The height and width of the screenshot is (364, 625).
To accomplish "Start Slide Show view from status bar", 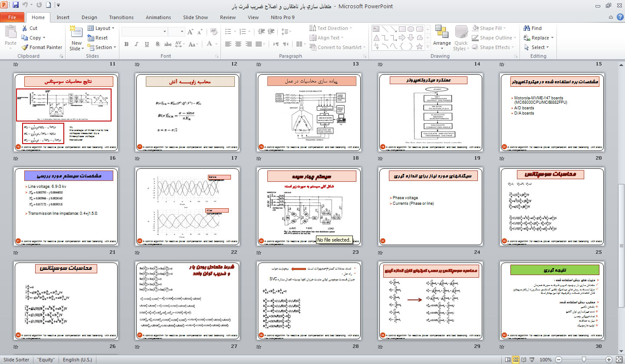I will [533, 359].
